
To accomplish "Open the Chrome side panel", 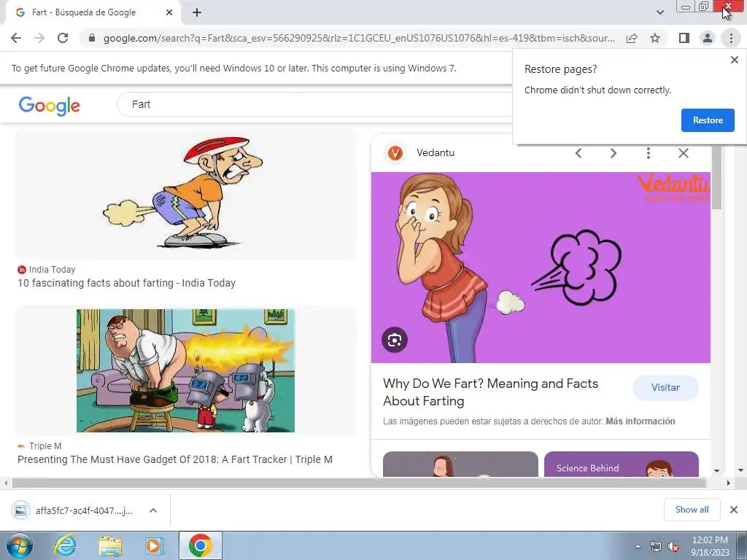I will coord(684,38).
